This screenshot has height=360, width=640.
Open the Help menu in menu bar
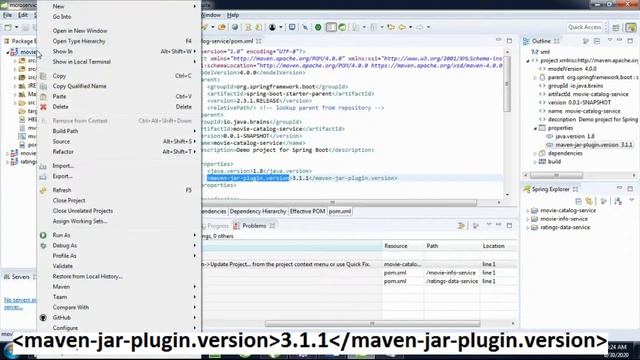(x=233, y=15)
